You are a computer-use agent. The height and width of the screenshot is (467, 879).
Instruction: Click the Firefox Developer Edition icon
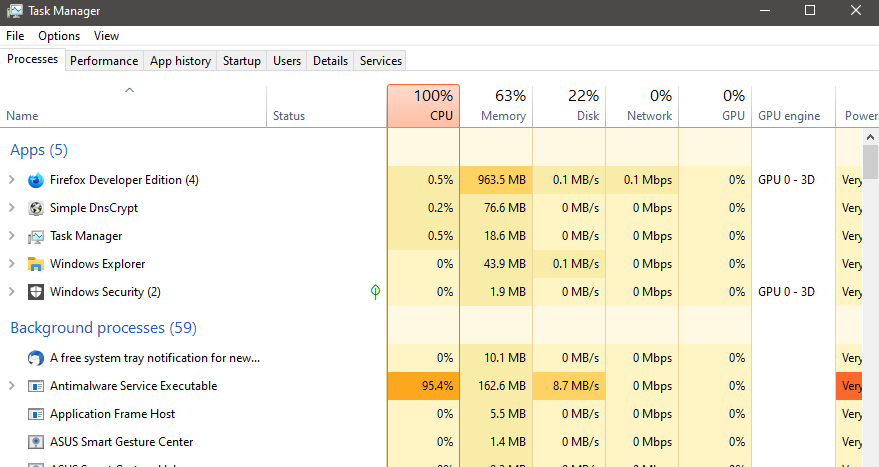coord(36,180)
